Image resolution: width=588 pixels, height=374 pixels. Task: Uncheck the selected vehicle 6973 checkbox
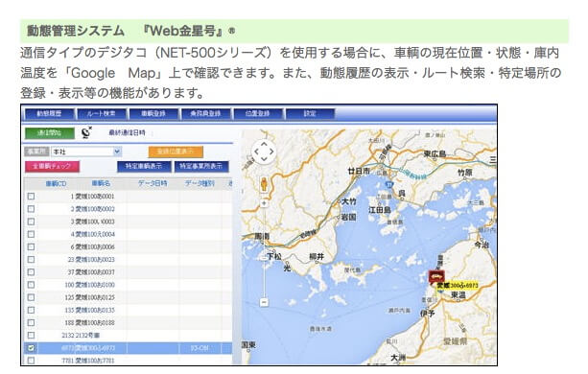pyautogui.click(x=31, y=348)
